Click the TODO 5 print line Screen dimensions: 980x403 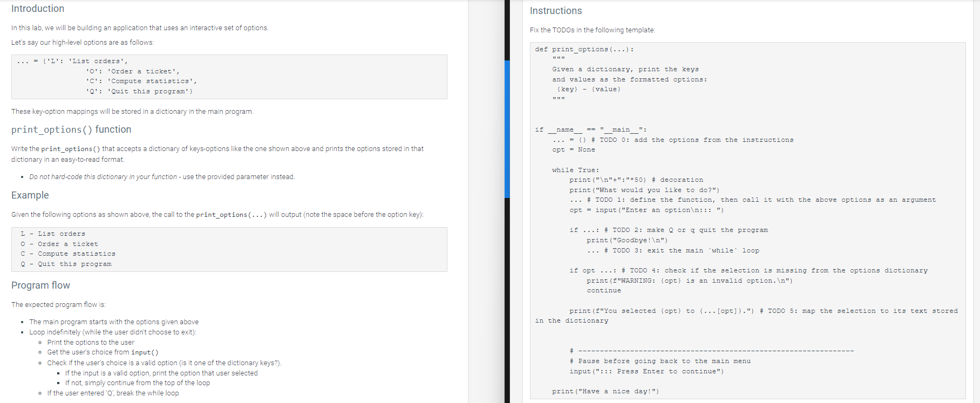[747, 316]
